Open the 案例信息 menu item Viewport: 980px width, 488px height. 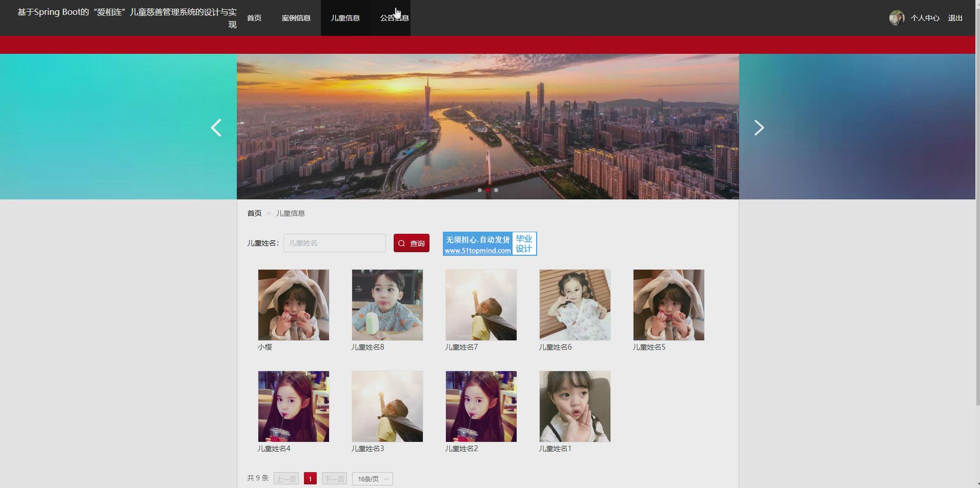pos(296,18)
